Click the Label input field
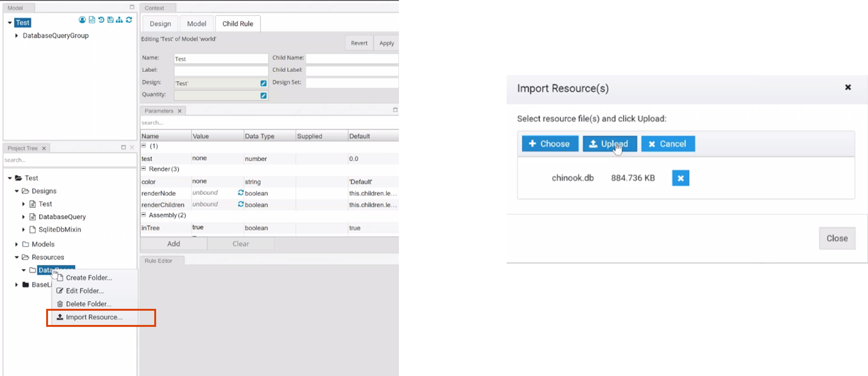The height and width of the screenshot is (376, 868). pyautogui.click(x=221, y=71)
